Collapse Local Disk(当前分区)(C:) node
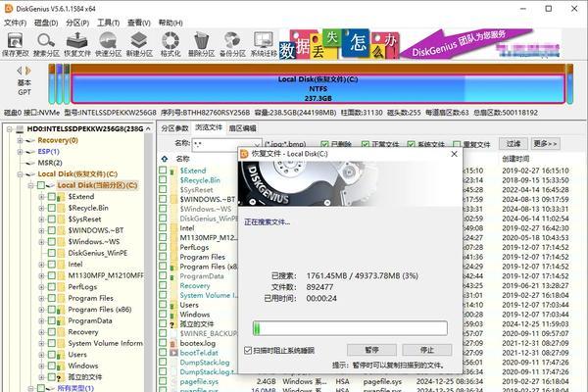588x392 pixels. (31, 185)
